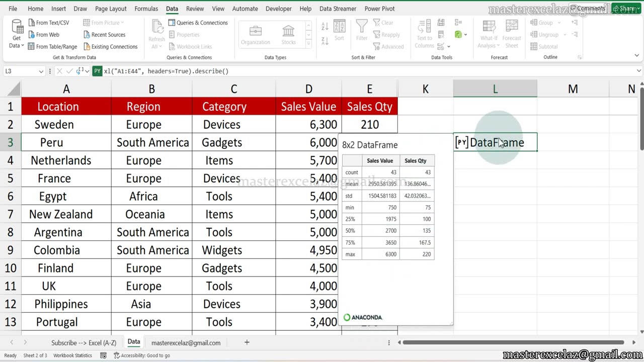Open the custom Sort dialog
The image size is (644, 362).
pyautogui.click(x=339, y=31)
